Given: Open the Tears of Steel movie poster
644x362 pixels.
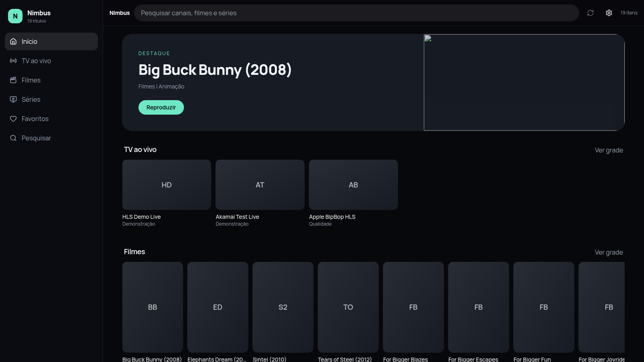Looking at the screenshot, I should (348, 307).
